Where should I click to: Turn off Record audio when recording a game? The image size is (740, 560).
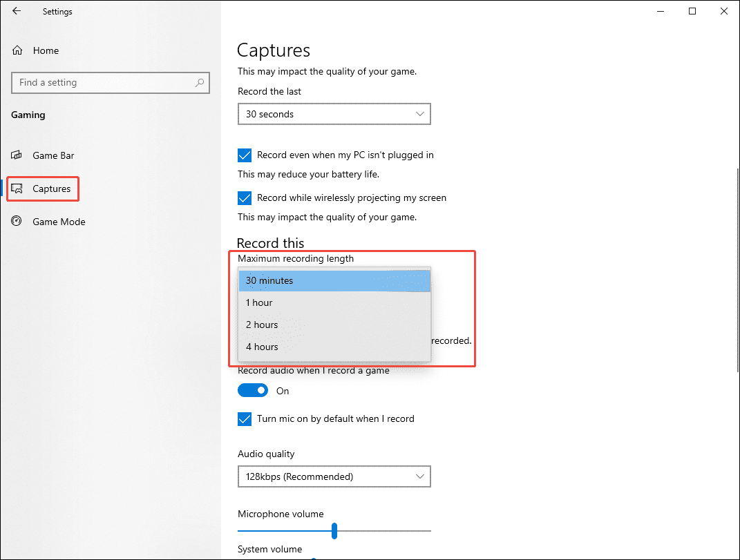[253, 391]
